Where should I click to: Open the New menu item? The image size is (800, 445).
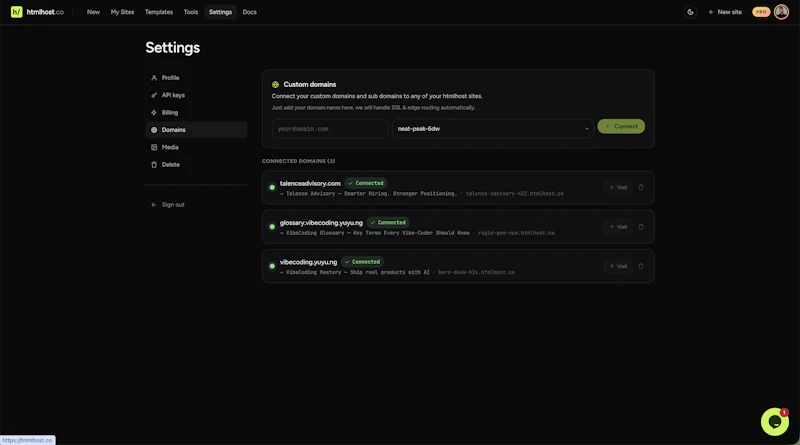[93, 12]
